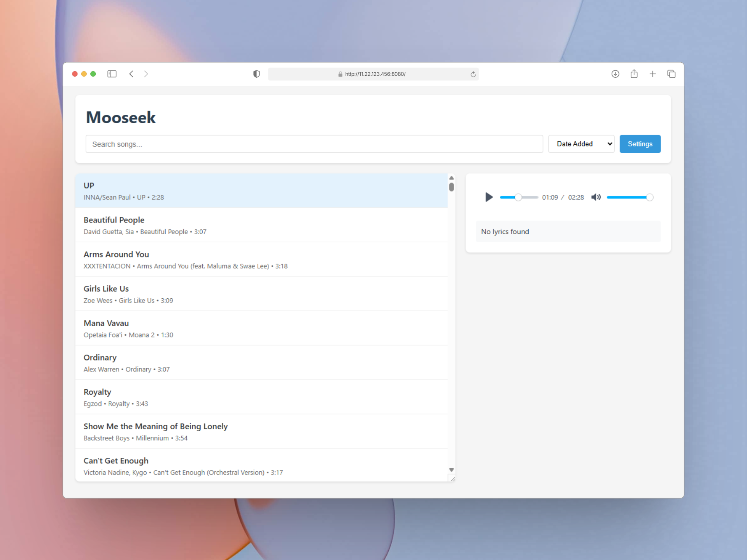Open the Settings button

[x=640, y=144]
